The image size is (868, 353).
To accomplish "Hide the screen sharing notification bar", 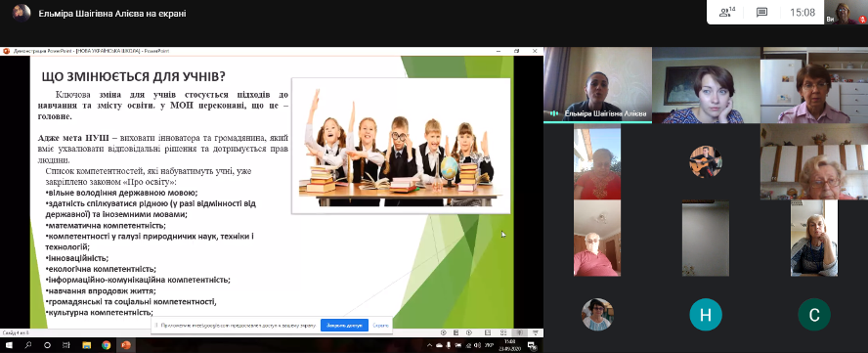I will pos(380,326).
